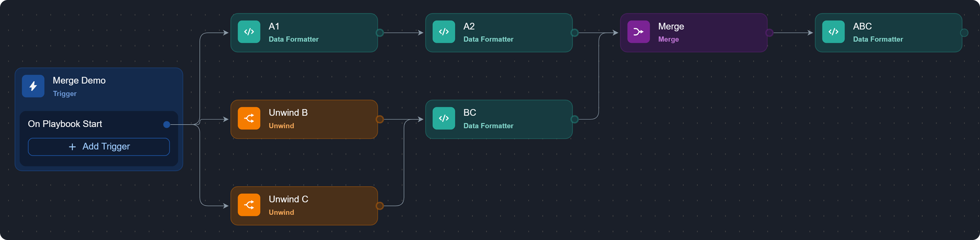Click the Unwind B output connector
980x240 pixels.
[x=380, y=119]
